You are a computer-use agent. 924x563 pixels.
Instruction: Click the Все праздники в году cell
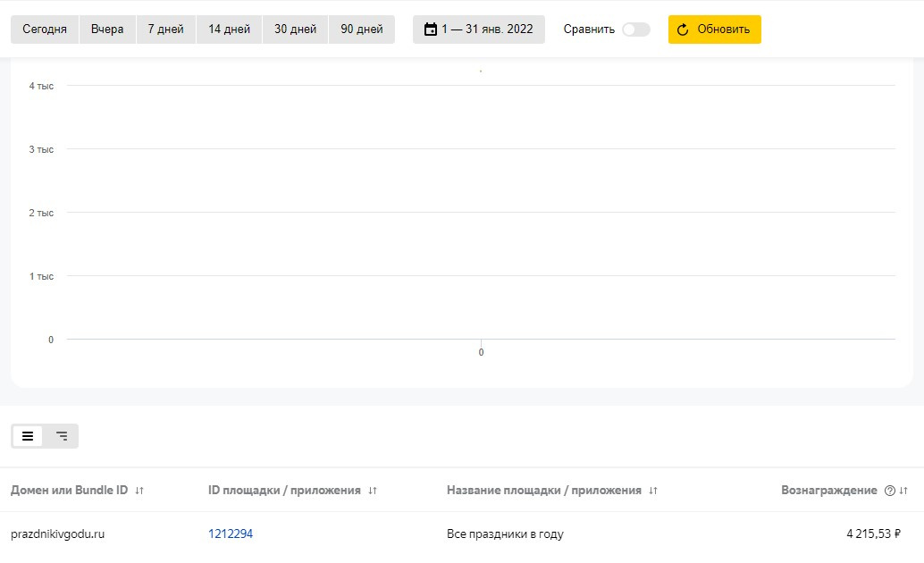coord(505,534)
